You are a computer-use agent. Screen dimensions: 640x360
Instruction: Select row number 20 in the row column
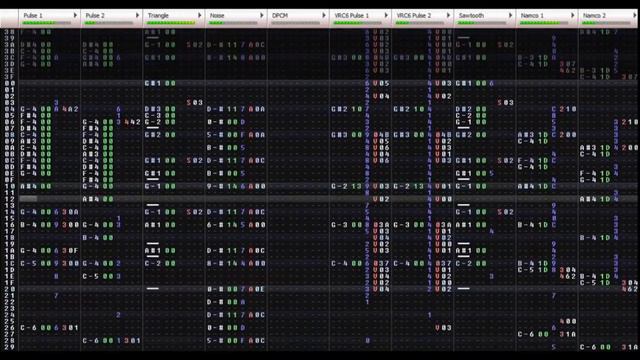click(x=10, y=289)
